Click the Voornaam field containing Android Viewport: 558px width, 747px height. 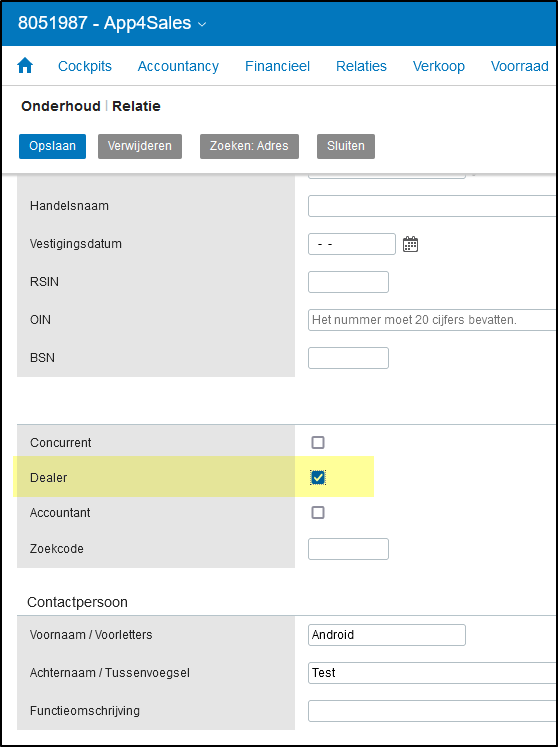387,635
